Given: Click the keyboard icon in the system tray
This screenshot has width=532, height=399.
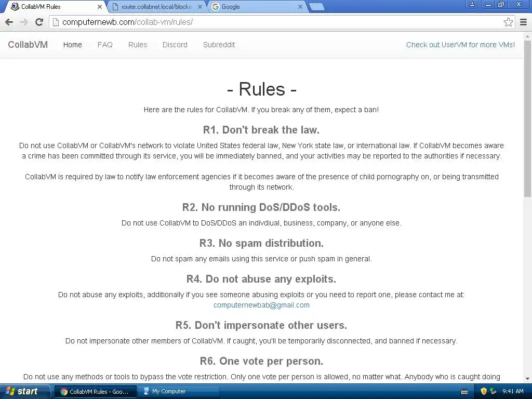Looking at the screenshot, I should tap(464, 392).
